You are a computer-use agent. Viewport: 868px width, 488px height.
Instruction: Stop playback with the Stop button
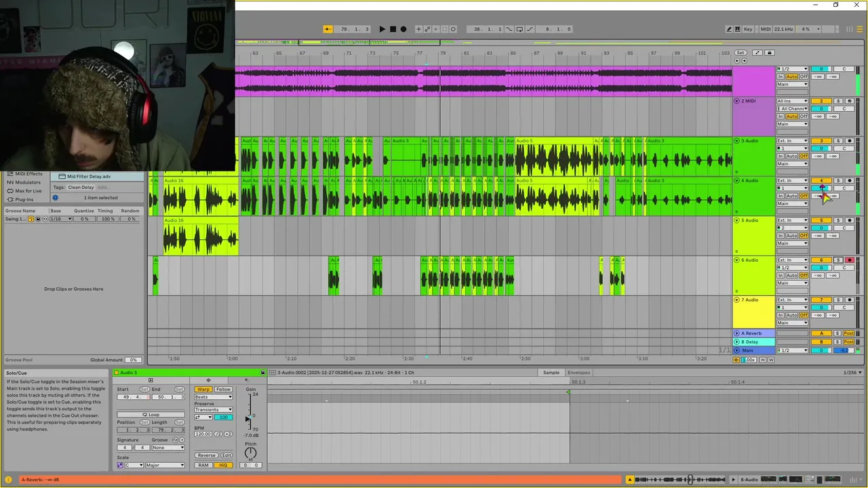point(393,29)
